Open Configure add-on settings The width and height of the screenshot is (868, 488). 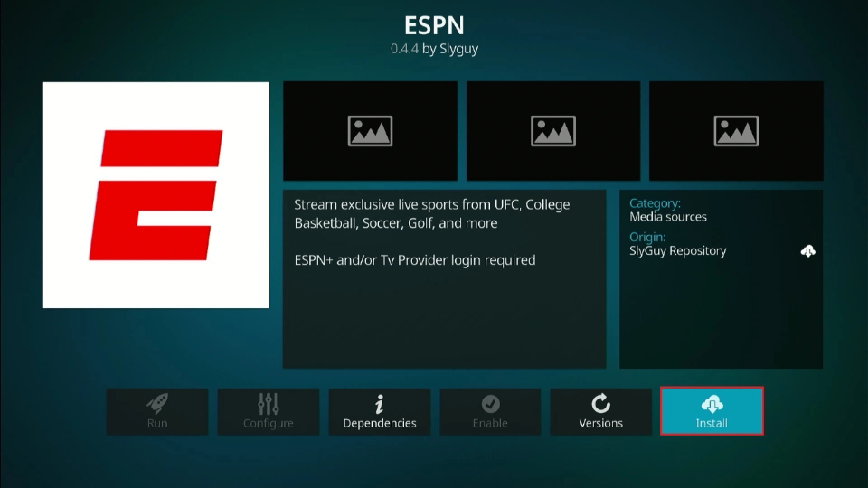(x=269, y=413)
